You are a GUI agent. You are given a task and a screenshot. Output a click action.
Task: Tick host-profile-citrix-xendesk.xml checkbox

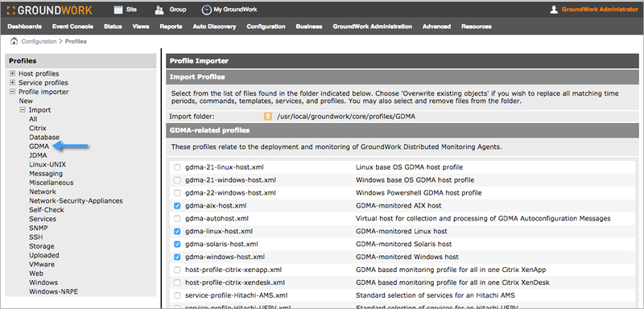pyautogui.click(x=177, y=282)
